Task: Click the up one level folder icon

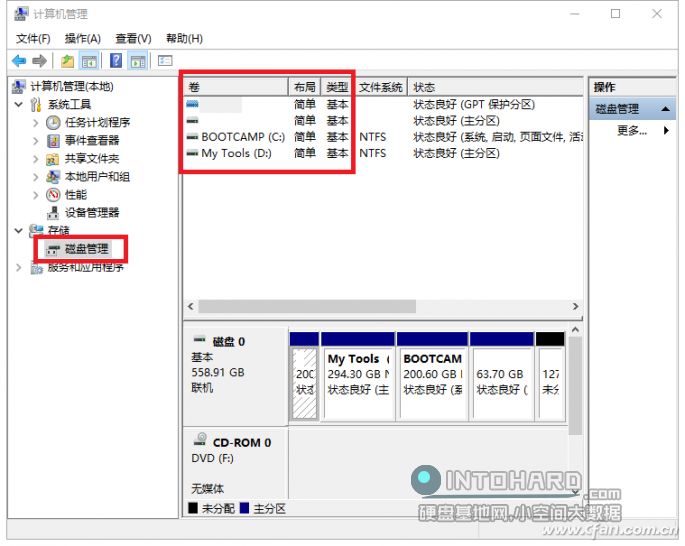Action: [x=67, y=61]
